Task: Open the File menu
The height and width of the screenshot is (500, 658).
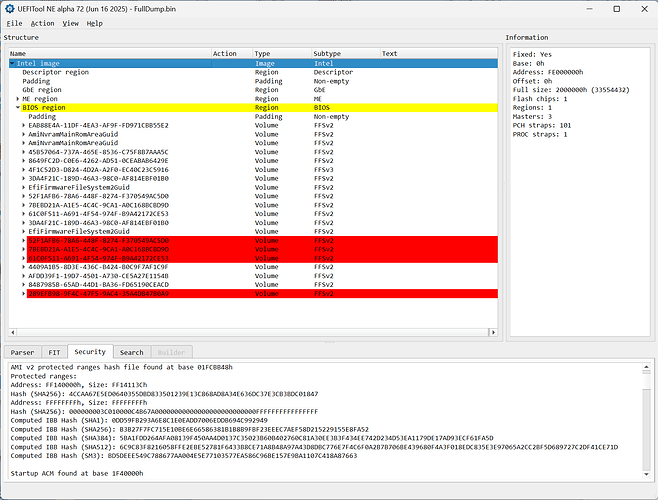Action: [14, 24]
